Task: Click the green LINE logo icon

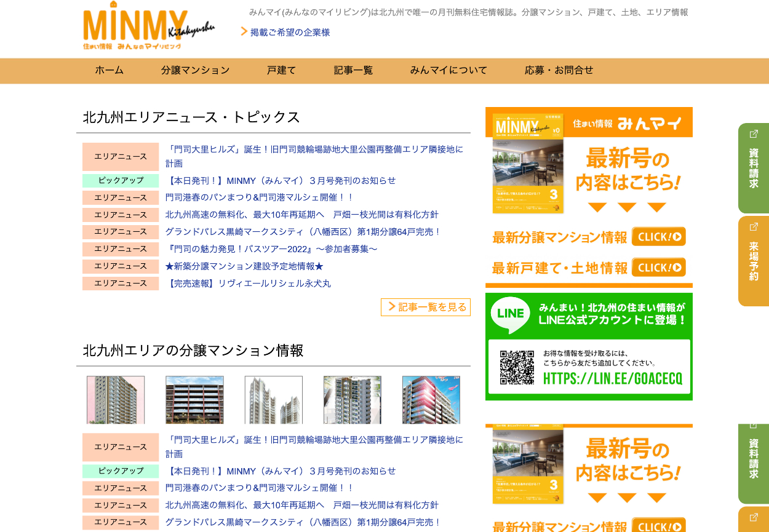Action: [511, 314]
